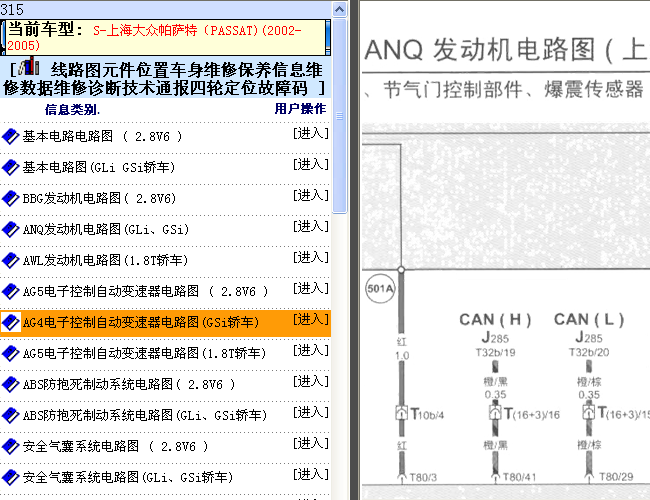
Task: Click 信息类别 column header
Action: 72,109
